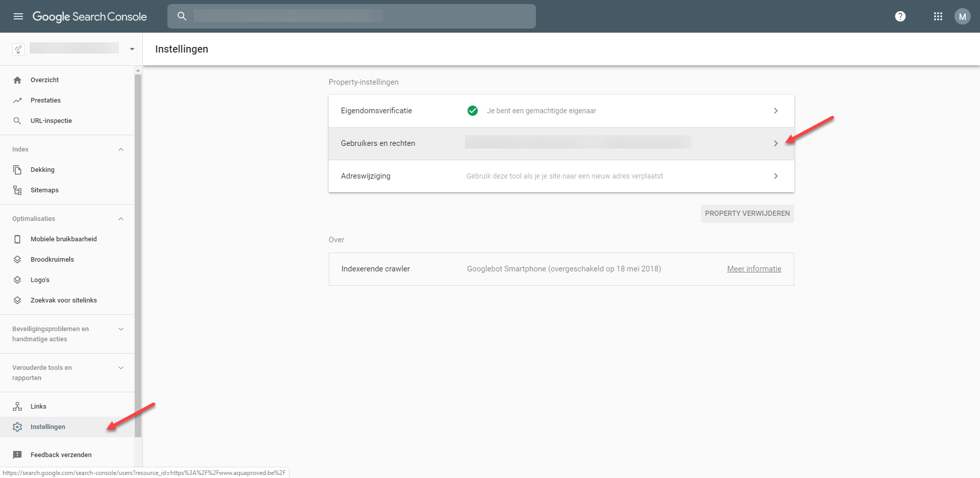
Task: Click the Prestaties trend icon
Action: [x=17, y=100]
